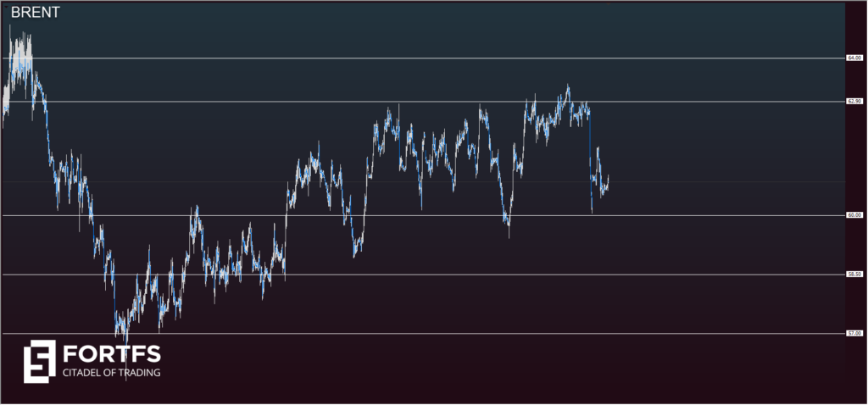Select the 57.00 horizontal support line
868x405 pixels.
(509, 334)
